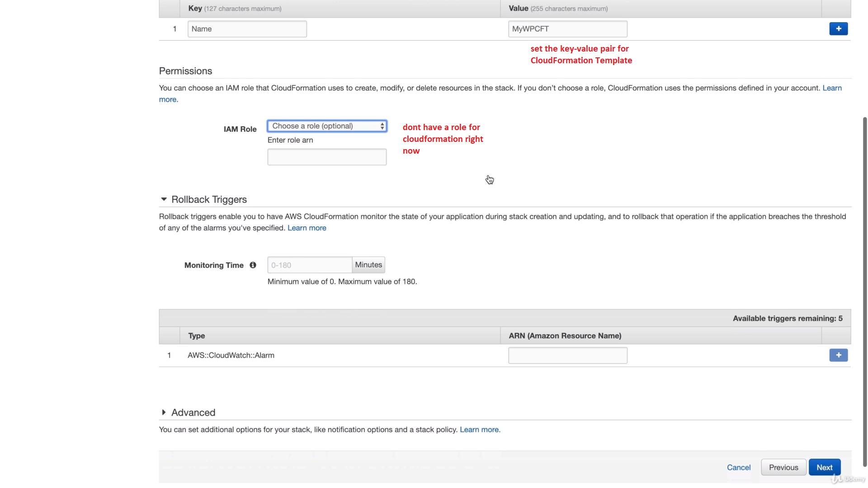Click the tag Value field MyWPCFT
The width and height of the screenshot is (868, 488).
click(x=567, y=29)
